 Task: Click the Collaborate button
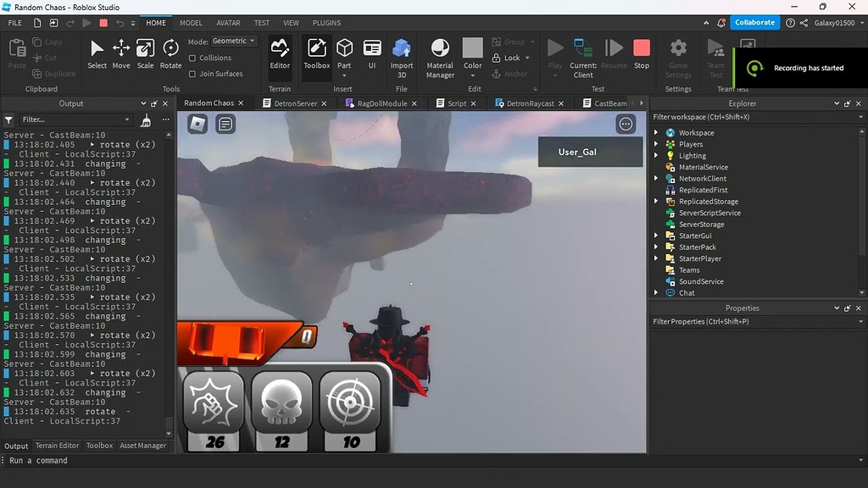click(754, 23)
